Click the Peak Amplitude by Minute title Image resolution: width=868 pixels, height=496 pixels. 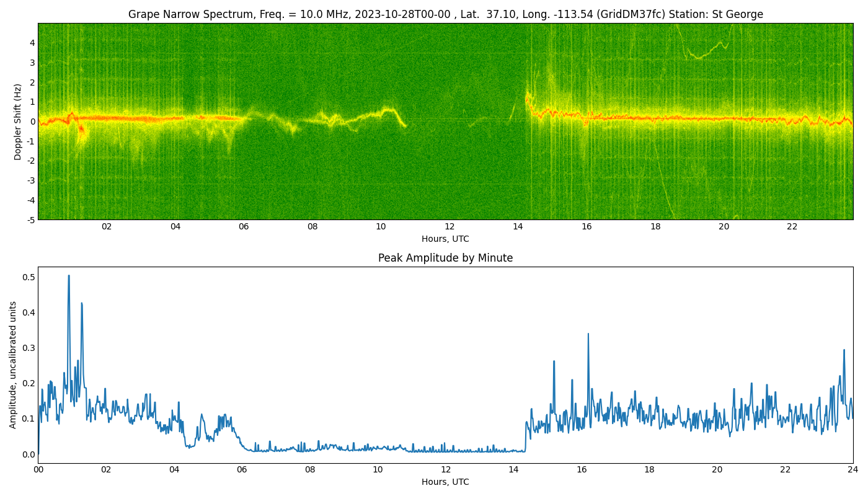[446, 258]
